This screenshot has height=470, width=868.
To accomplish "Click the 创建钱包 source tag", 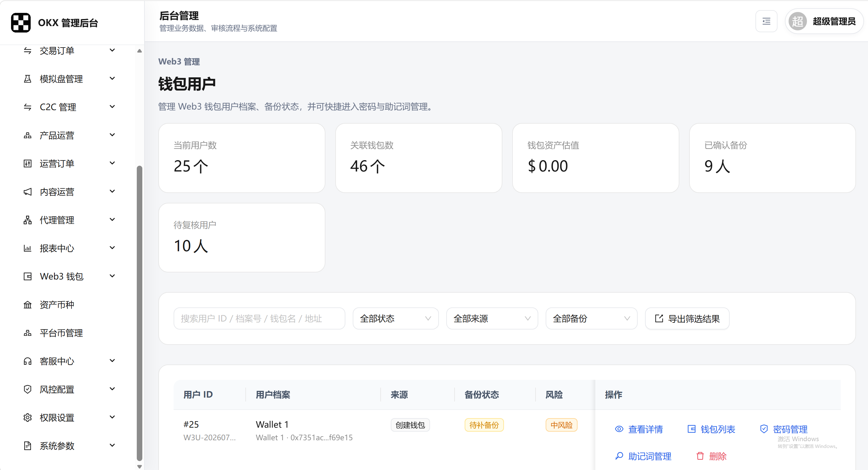I will point(410,425).
